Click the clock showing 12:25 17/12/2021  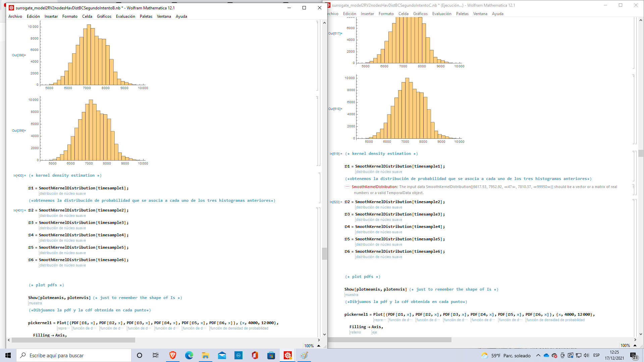point(614,355)
